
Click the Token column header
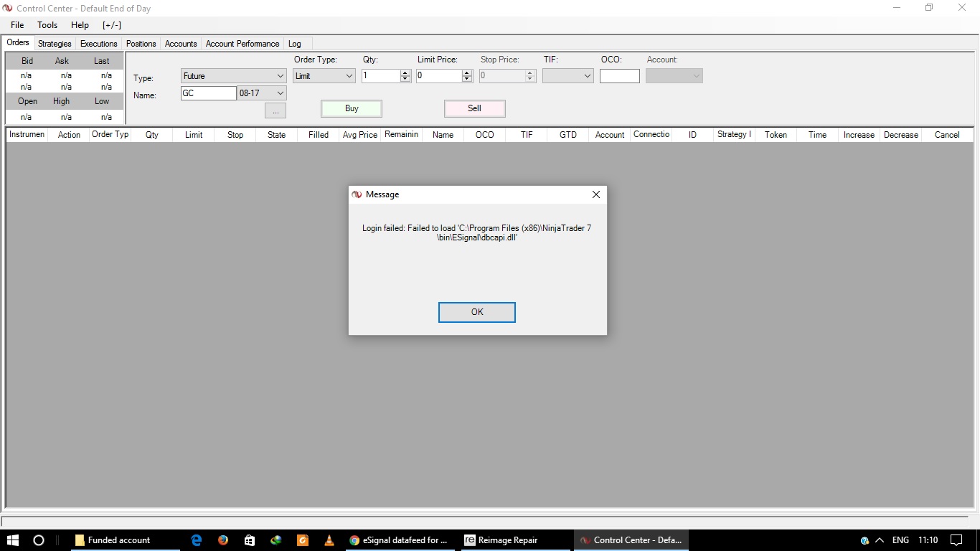[x=776, y=135]
